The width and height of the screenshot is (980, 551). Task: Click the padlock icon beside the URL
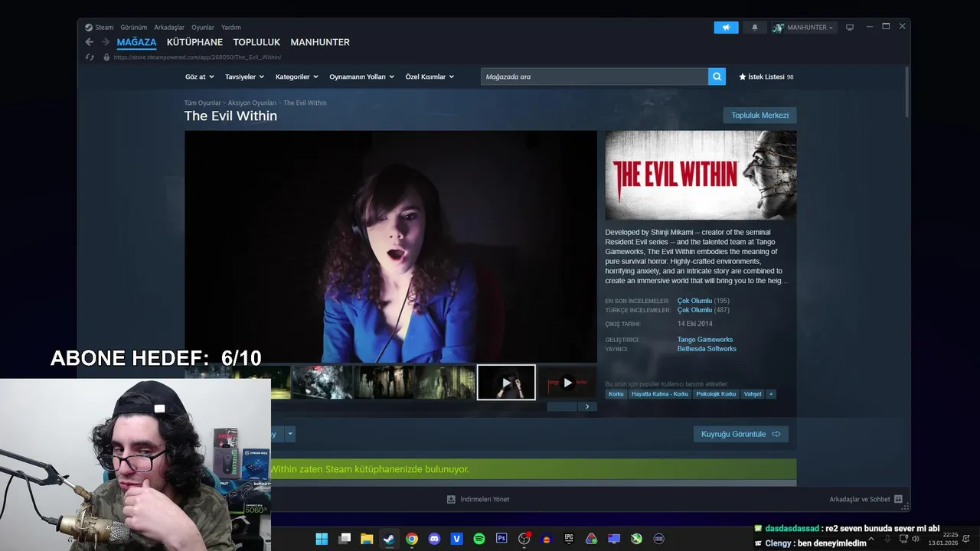[106, 57]
